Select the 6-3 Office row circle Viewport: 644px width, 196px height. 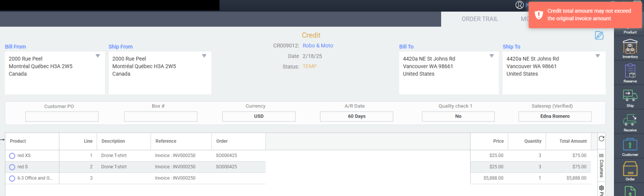[x=12, y=179]
